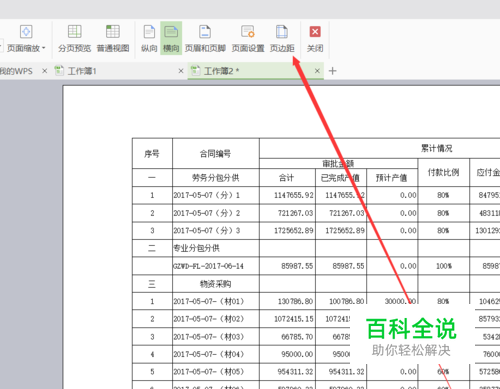Expand the 页面缩放 dropdown arrow

[x=44, y=48]
